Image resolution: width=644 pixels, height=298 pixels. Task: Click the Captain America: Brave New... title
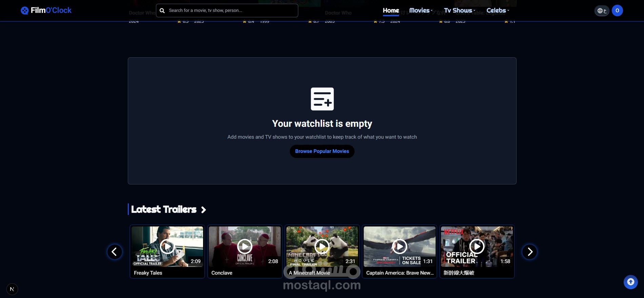coord(400,273)
